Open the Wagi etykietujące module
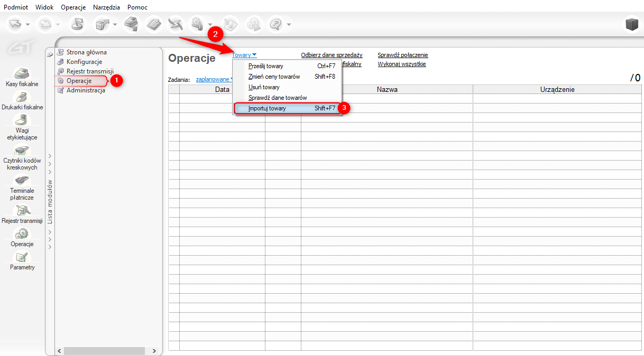The width and height of the screenshot is (644, 356). pyautogui.click(x=22, y=127)
